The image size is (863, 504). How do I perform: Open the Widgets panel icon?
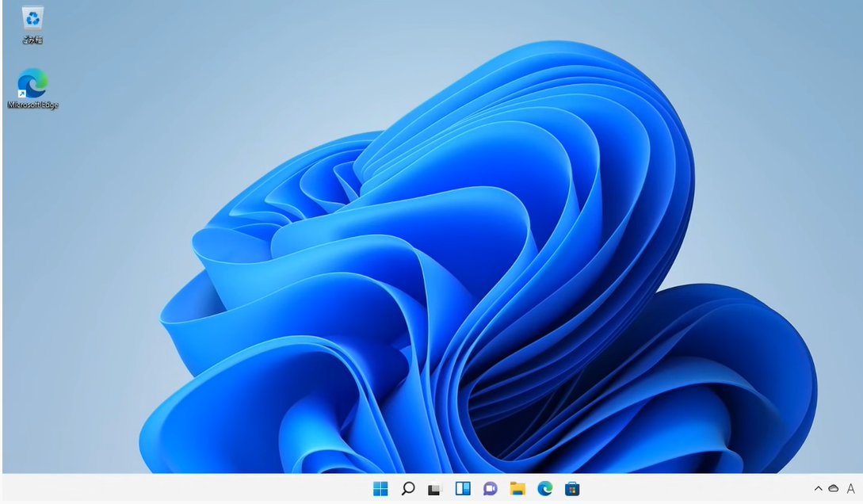462,489
